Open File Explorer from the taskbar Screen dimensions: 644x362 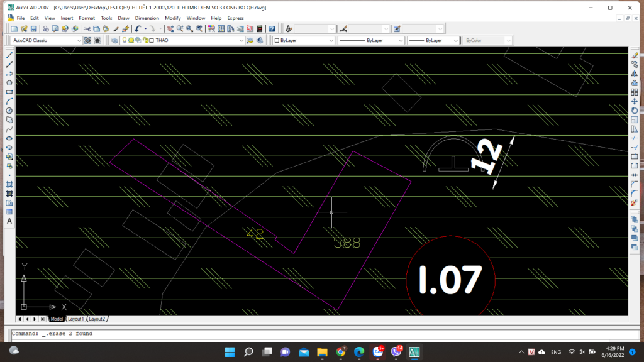(322, 352)
